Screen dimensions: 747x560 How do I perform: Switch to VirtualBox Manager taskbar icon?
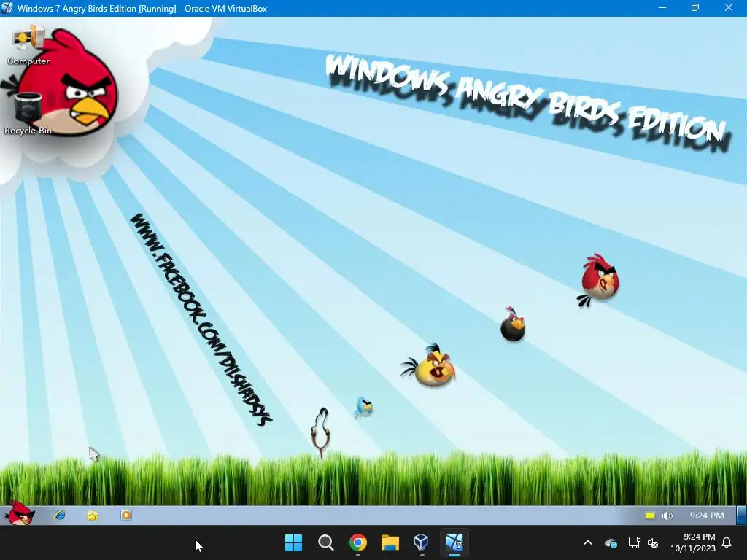click(422, 542)
